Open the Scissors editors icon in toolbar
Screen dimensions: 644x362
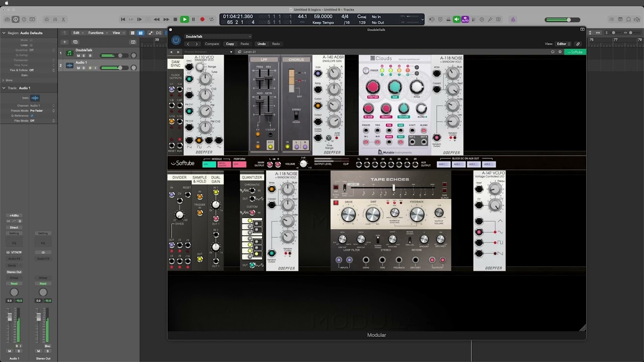63,20
